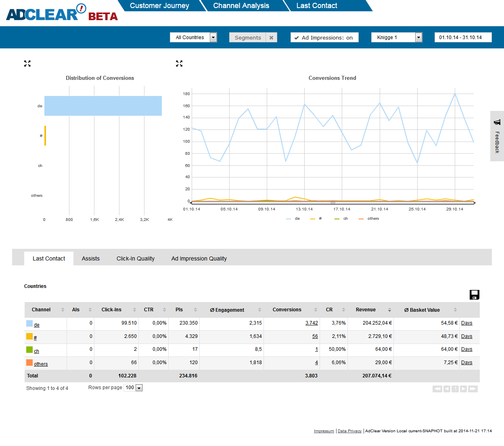The width and height of the screenshot is (504, 446).
Task: Expand the Conversions Trend chart fullscreen
Action: (179, 64)
